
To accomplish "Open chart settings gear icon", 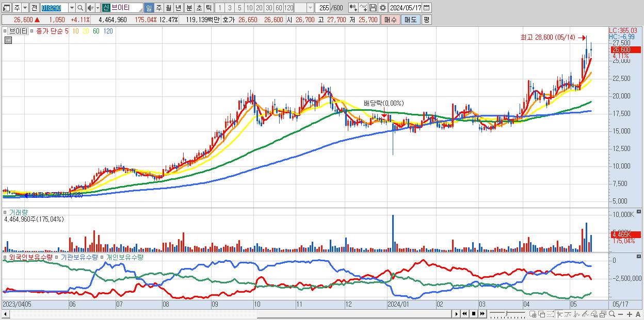I will coord(382,8).
